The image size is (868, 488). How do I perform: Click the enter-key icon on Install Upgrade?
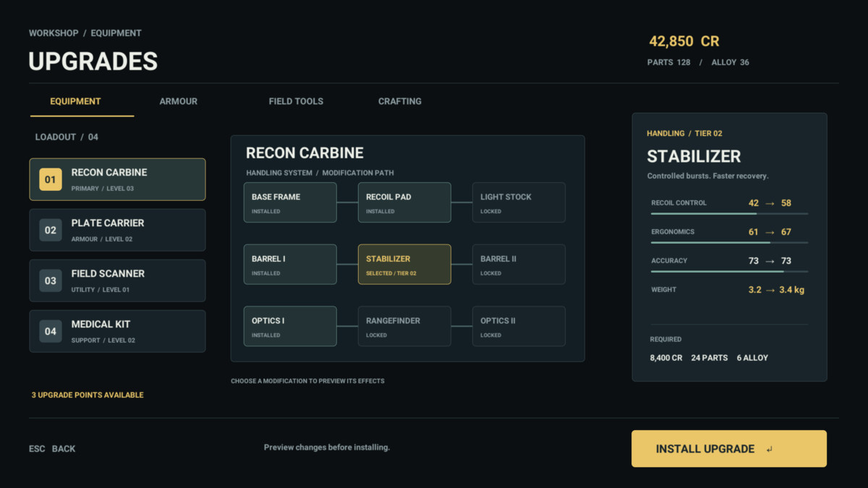pos(769,449)
